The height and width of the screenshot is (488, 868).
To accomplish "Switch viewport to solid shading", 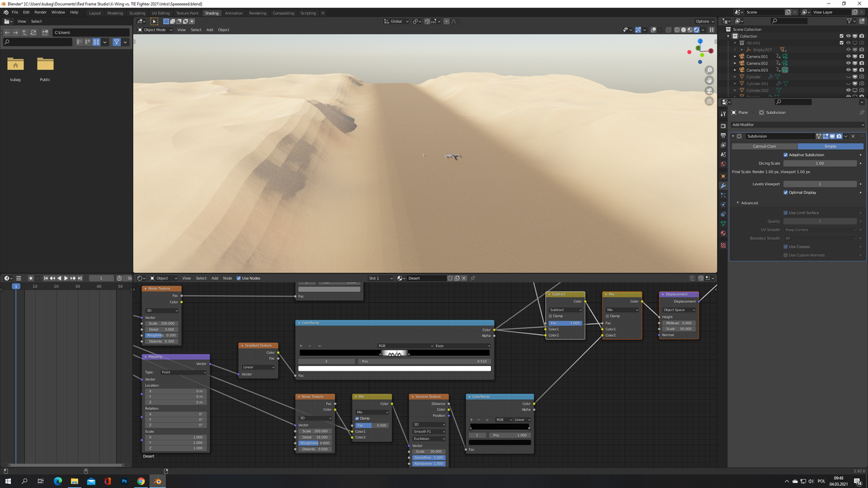I will (683, 30).
